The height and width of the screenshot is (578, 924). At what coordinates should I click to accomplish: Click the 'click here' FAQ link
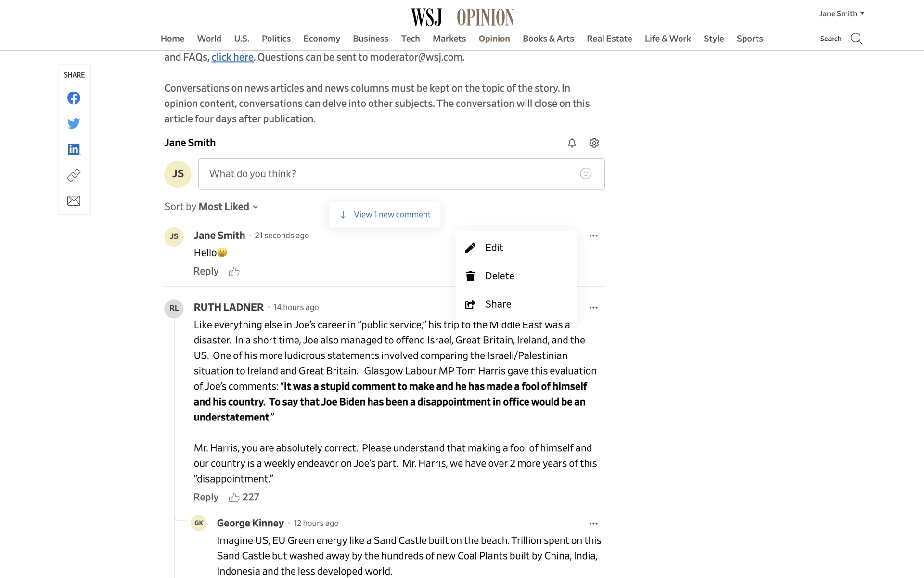coord(232,57)
